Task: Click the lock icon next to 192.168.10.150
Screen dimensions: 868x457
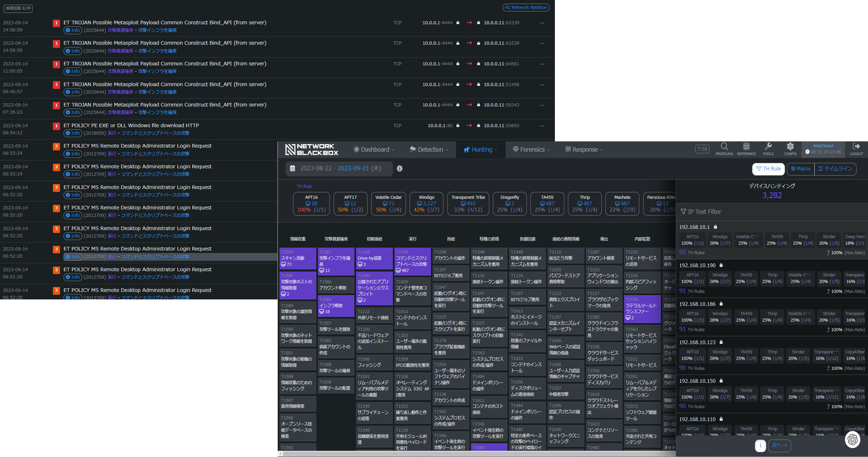Action: click(x=721, y=381)
